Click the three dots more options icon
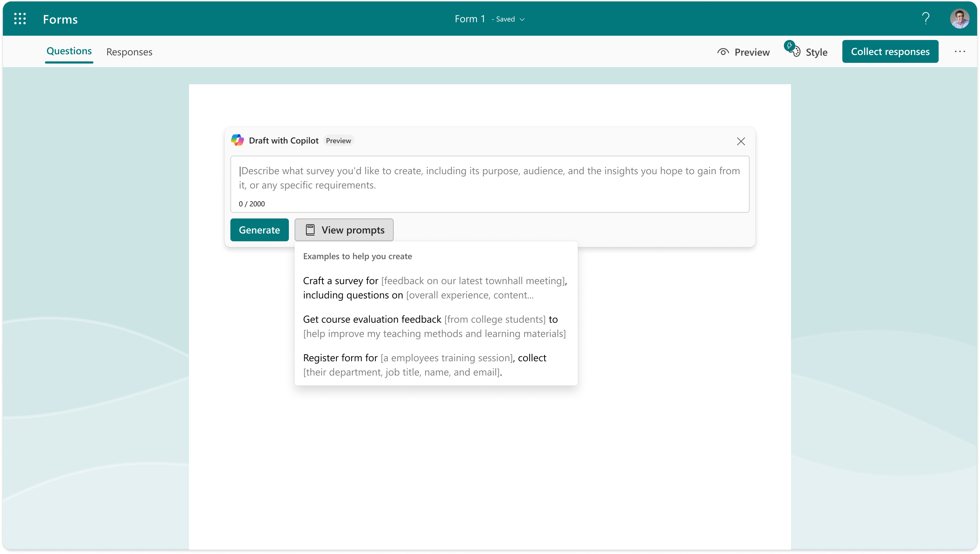The width and height of the screenshot is (980, 554). (959, 51)
